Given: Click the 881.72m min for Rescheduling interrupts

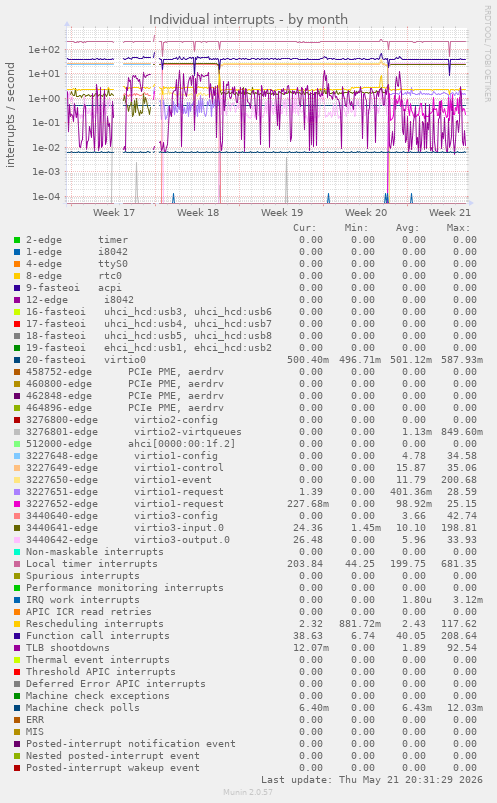Looking at the screenshot, I should click(360, 624).
